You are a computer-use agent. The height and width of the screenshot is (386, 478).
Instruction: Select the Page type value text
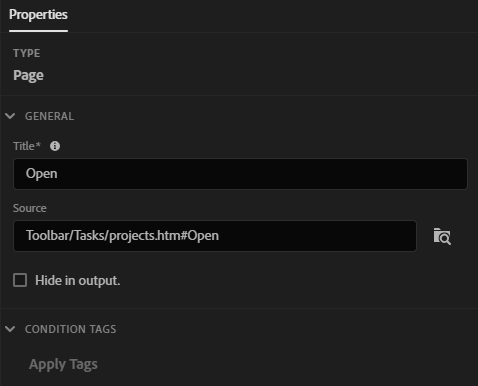[x=28, y=76]
